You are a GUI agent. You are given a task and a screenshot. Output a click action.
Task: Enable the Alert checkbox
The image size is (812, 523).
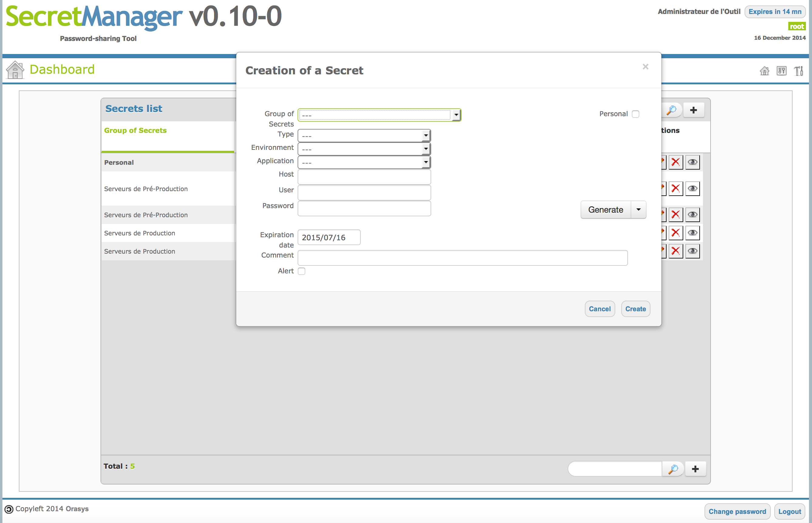pyautogui.click(x=302, y=271)
